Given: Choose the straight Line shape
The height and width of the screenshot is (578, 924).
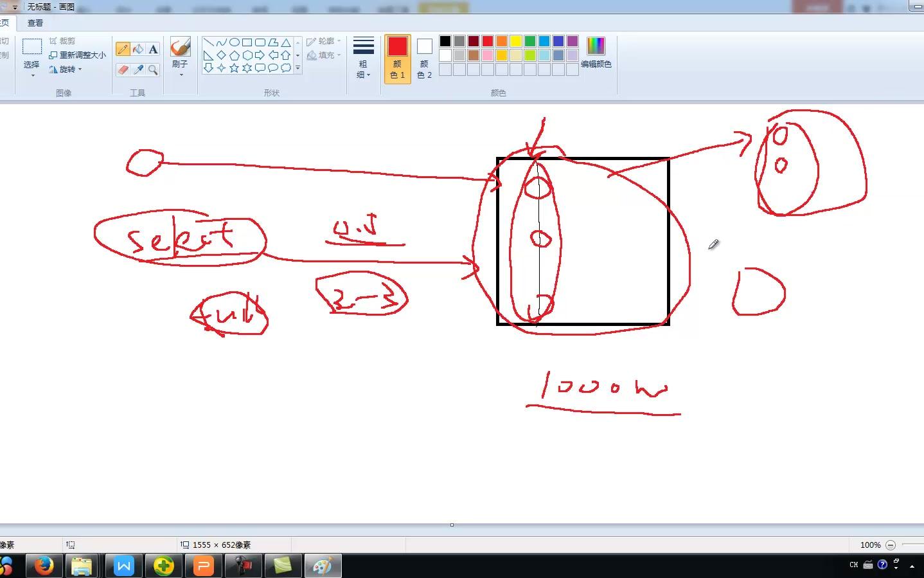Looking at the screenshot, I should (208, 42).
